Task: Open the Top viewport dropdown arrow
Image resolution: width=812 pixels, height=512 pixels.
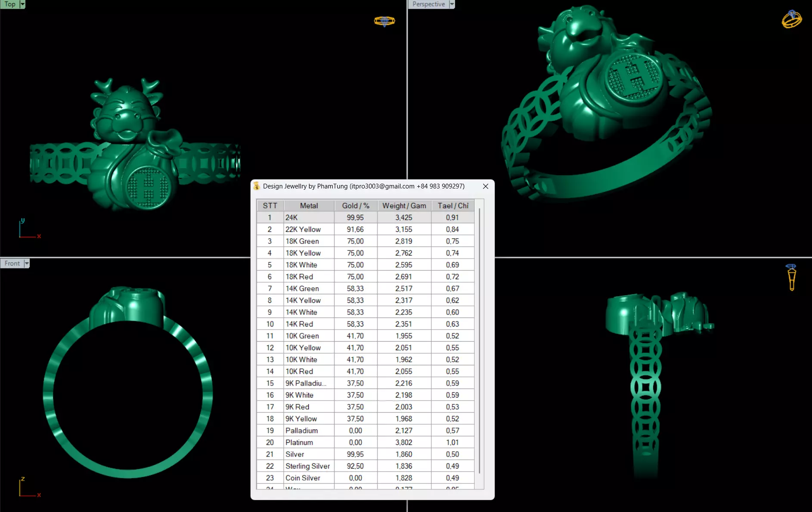Action: point(22,4)
